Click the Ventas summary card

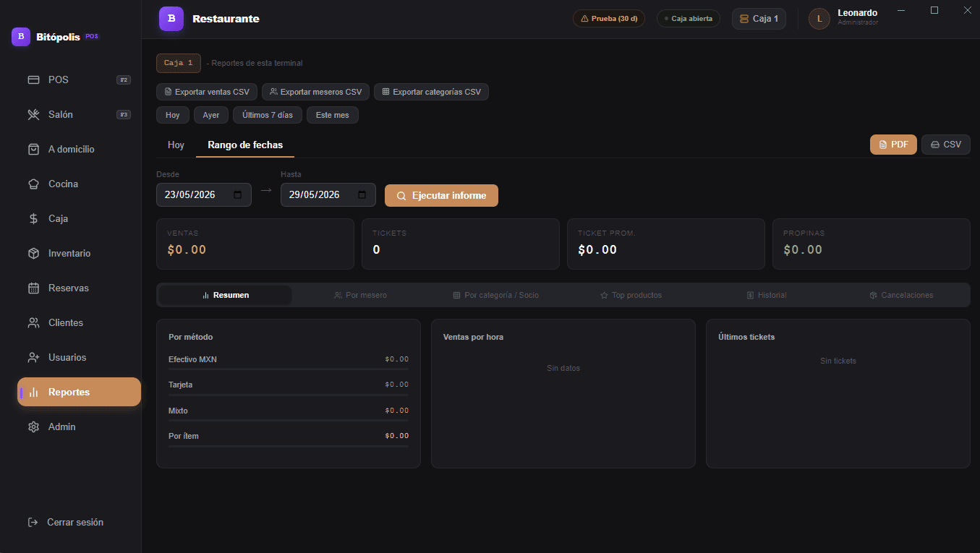[x=255, y=244]
